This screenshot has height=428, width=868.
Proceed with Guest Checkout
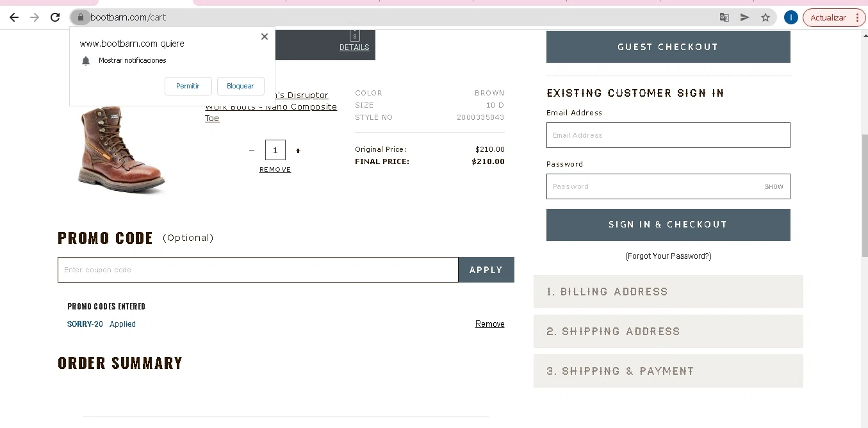[668, 47]
